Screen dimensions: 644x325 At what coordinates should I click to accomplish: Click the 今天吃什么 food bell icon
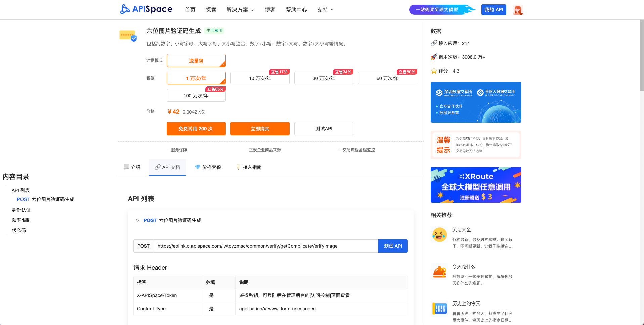(x=439, y=272)
